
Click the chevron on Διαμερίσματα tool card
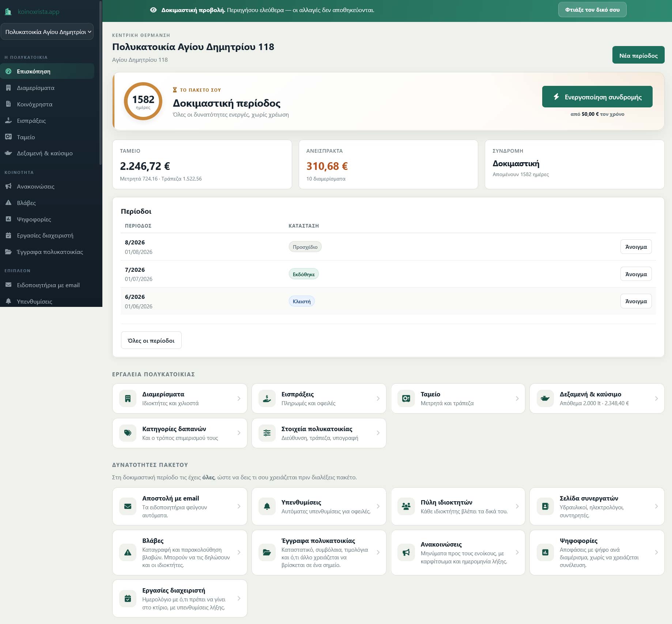click(239, 399)
